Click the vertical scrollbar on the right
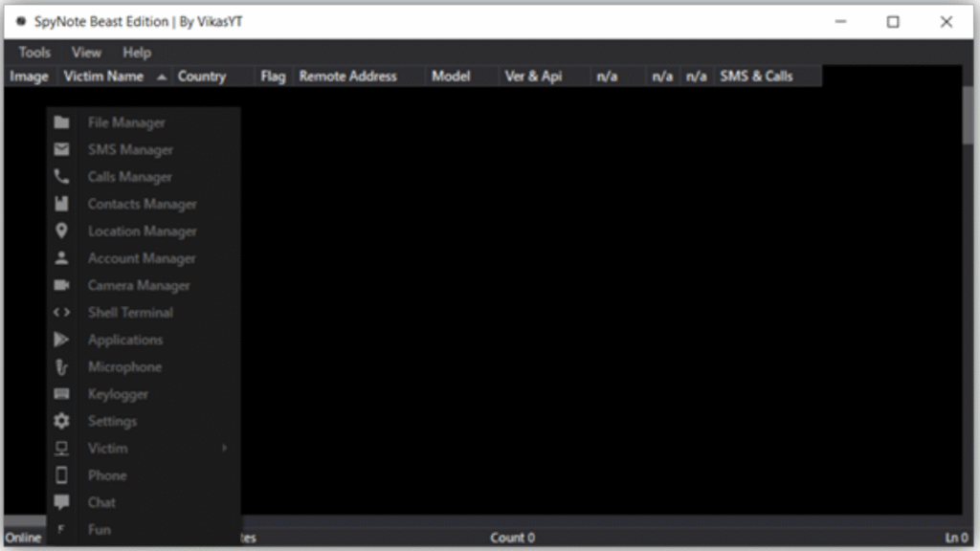The height and width of the screenshot is (551, 980). point(968,115)
